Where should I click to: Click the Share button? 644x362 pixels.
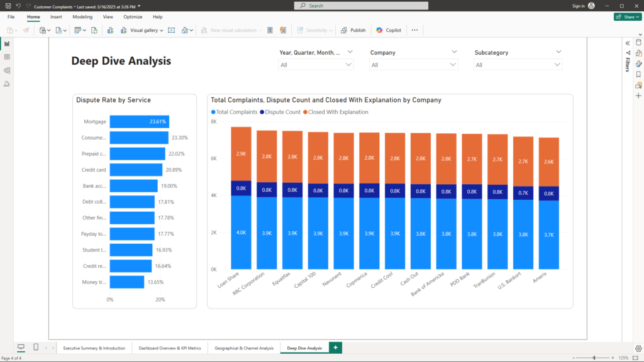[627, 17]
